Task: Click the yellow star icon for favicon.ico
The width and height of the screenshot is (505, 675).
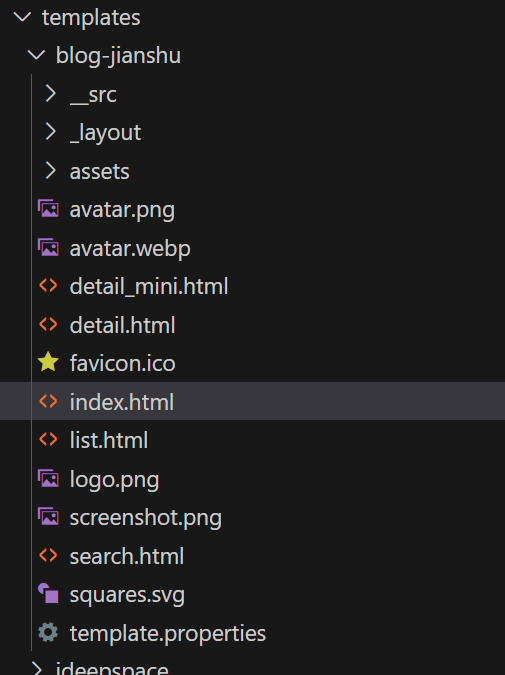Action: (48, 362)
